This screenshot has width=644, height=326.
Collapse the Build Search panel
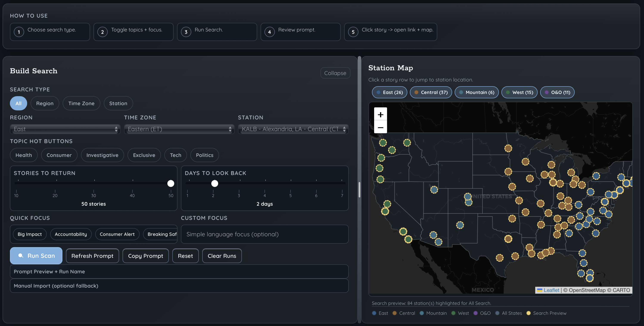(335, 73)
